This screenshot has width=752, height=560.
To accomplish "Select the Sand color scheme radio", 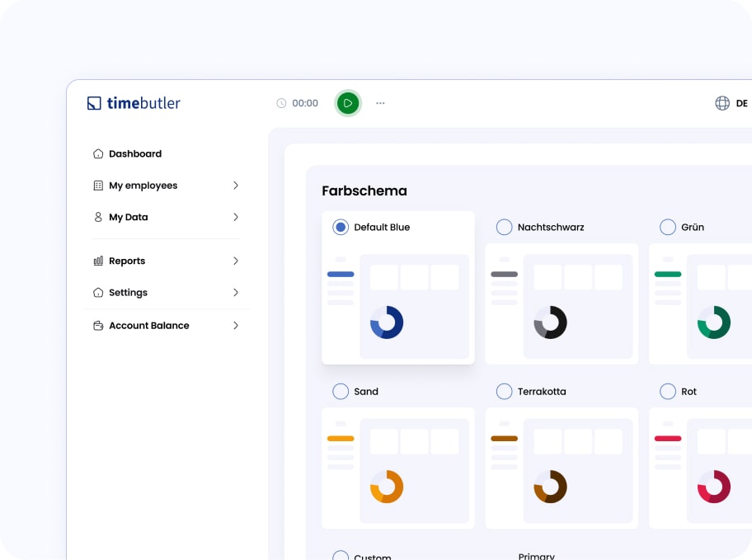I will [341, 392].
